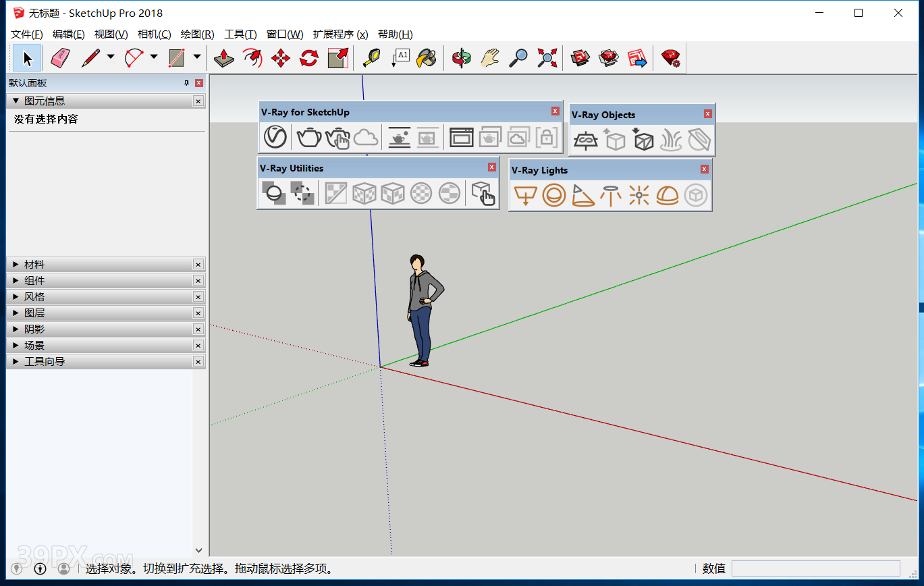Viewport: 924px width, 586px height.
Task: Expand the 风格 panel
Action: pos(16,297)
